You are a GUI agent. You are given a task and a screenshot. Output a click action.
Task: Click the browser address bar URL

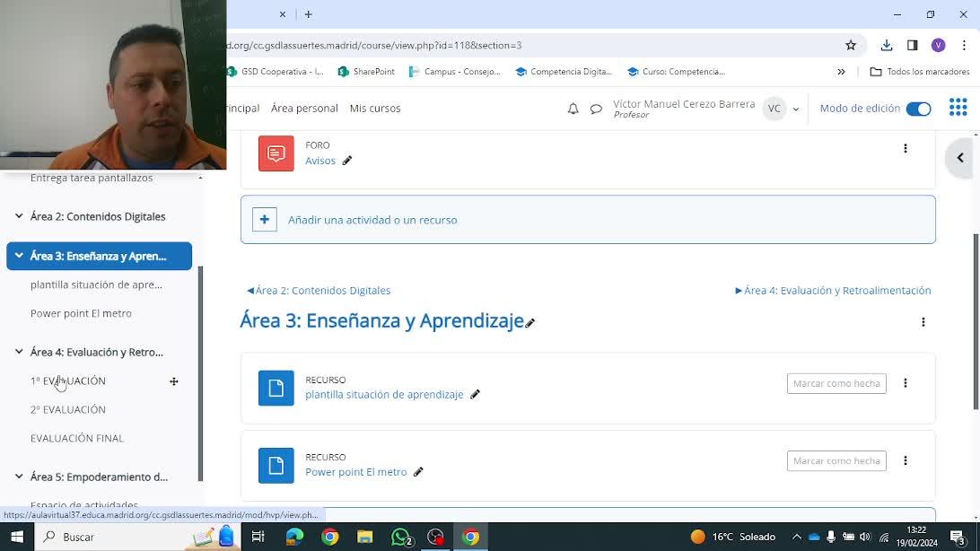[373, 45]
